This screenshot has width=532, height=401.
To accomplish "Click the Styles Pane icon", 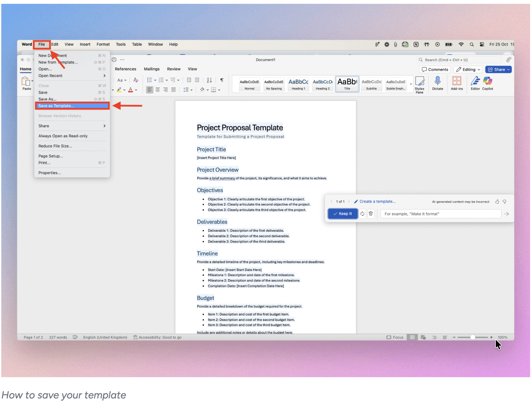I will [x=419, y=81].
